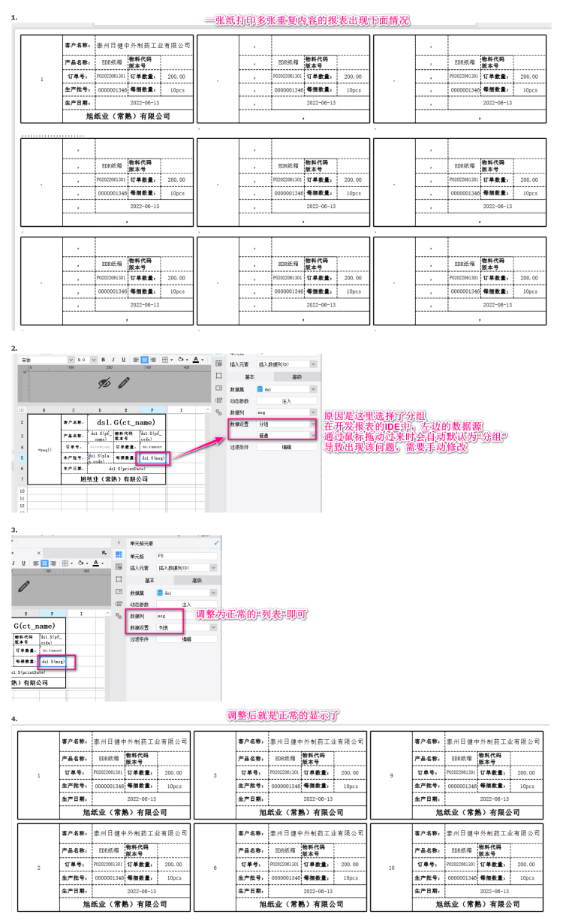Open the cell border tool in step 2 toolbar

[x=164, y=360]
